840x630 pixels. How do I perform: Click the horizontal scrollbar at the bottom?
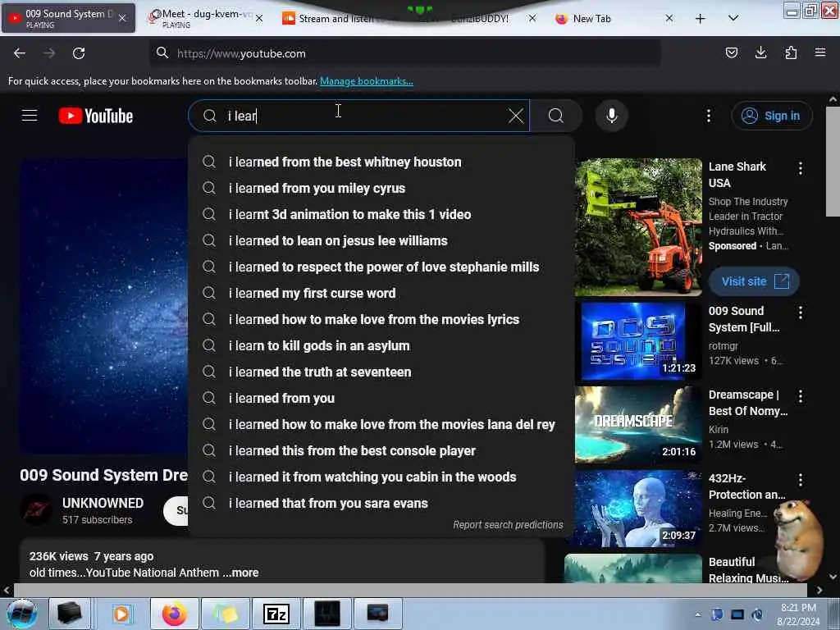pos(410,590)
